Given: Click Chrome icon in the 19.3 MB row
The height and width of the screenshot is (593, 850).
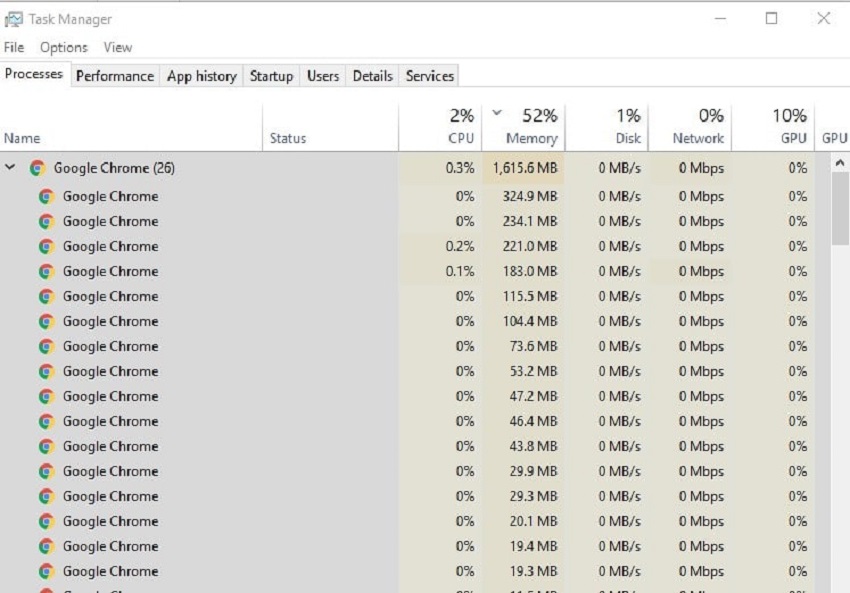Looking at the screenshot, I should pos(46,571).
